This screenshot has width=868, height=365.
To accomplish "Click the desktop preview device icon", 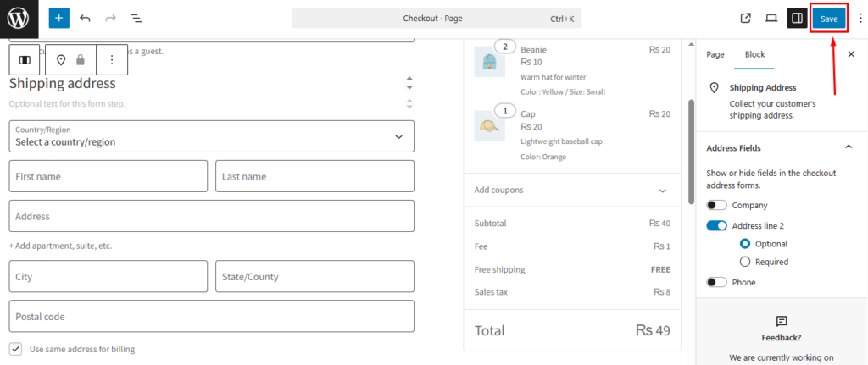I will coord(771,18).
